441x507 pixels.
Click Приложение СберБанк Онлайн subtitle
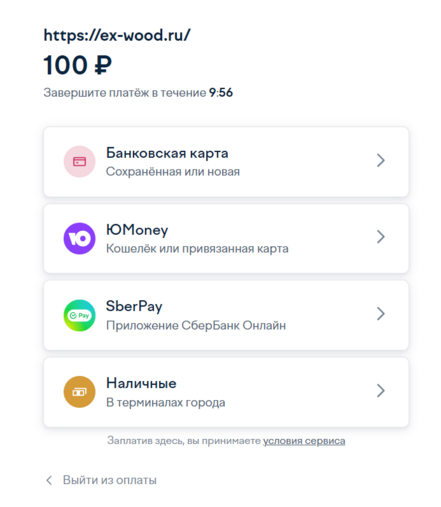pyautogui.click(x=196, y=325)
